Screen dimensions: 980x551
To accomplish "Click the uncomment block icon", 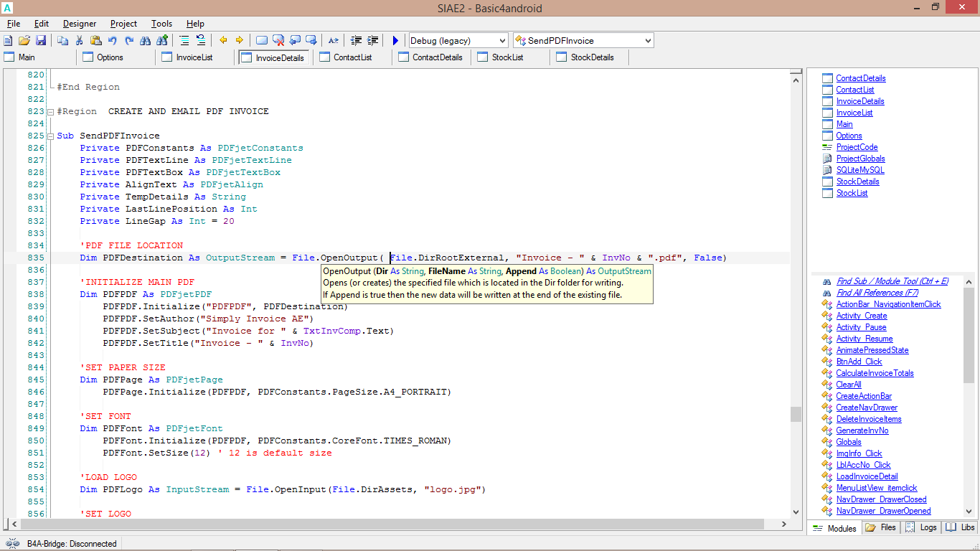I will [201, 40].
